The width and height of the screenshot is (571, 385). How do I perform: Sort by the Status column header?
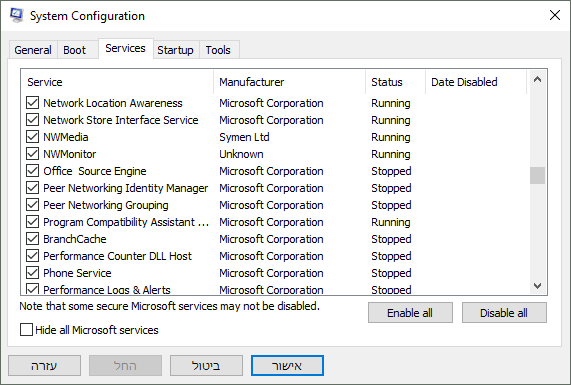[x=395, y=82]
